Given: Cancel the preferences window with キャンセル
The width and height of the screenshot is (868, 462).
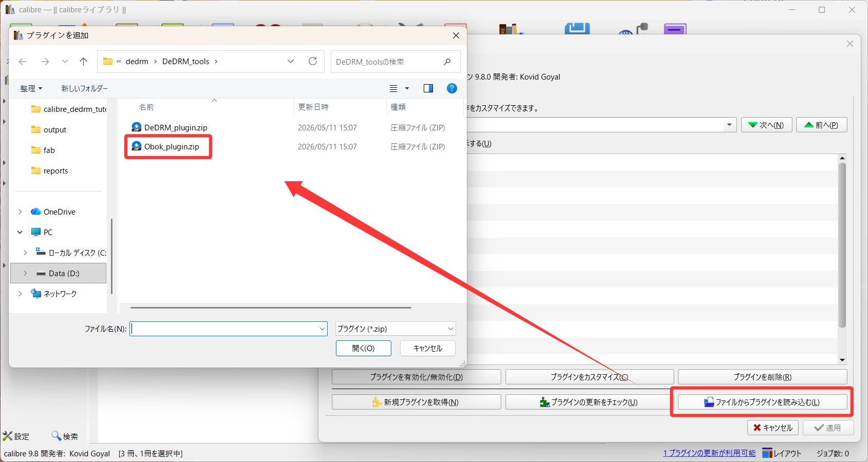Looking at the screenshot, I should pos(773,428).
